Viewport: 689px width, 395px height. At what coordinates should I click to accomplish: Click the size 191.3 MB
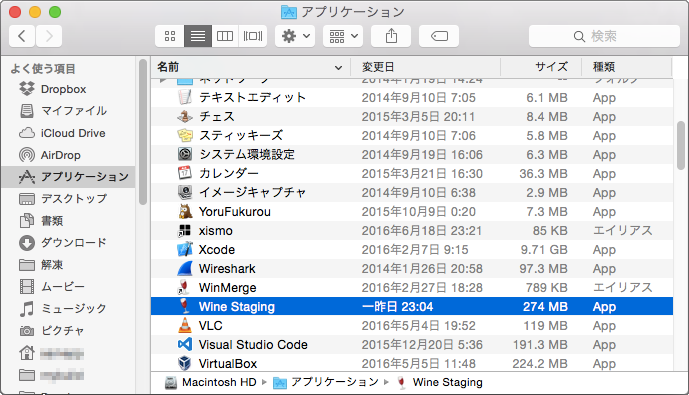point(540,344)
